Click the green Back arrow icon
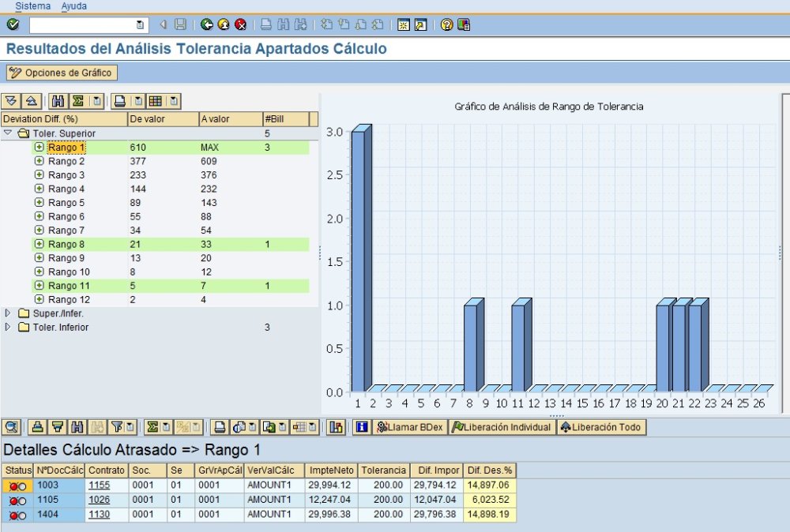The height and width of the screenshot is (532, 790). 207,24
